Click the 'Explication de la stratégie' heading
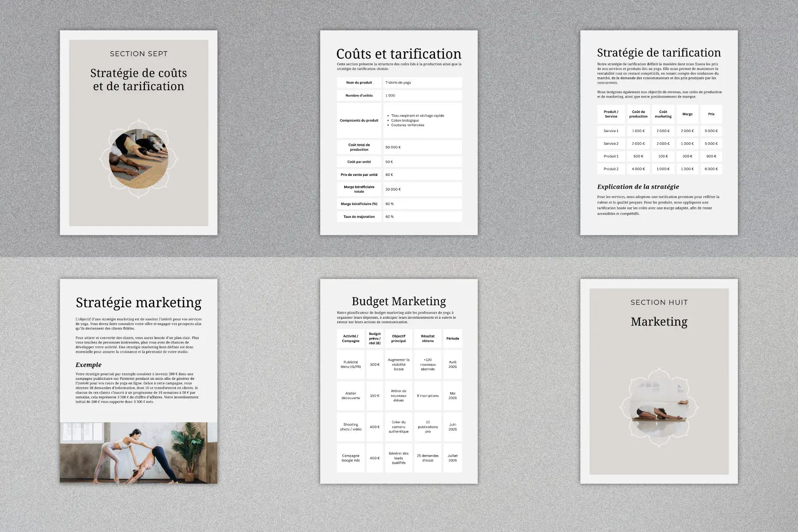Viewport: 798px width, 532px height. click(x=638, y=187)
